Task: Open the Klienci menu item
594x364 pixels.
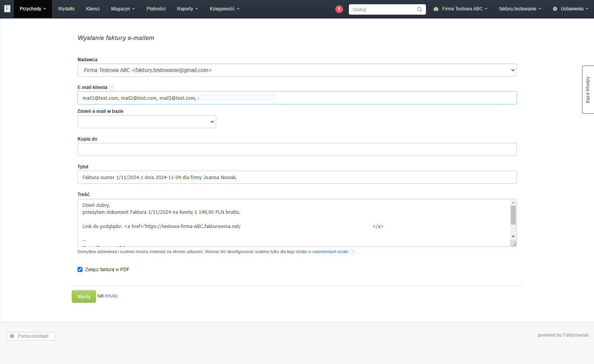Action: 93,9
